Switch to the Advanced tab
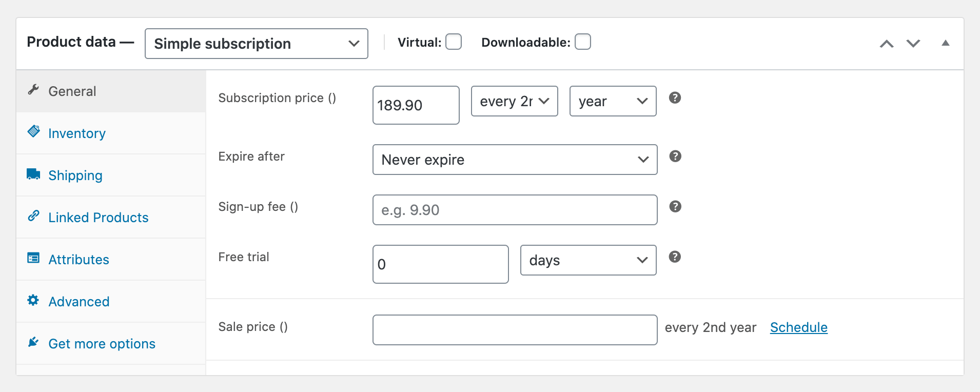 coord(111,302)
